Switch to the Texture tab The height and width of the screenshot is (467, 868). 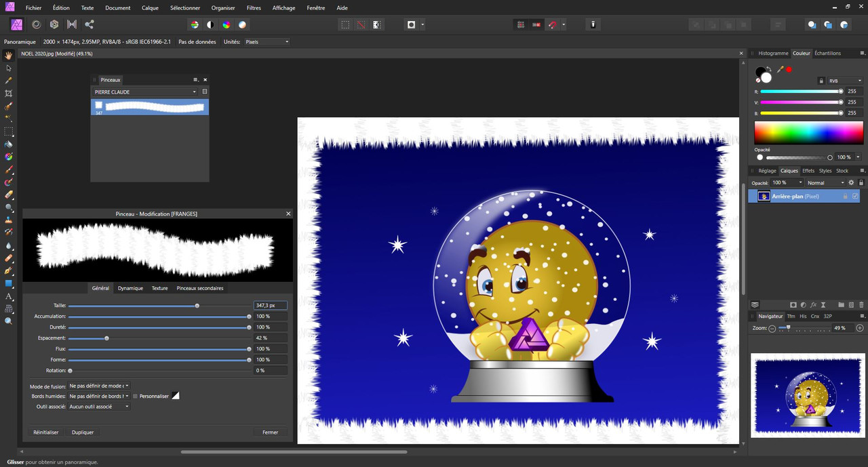click(159, 288)
